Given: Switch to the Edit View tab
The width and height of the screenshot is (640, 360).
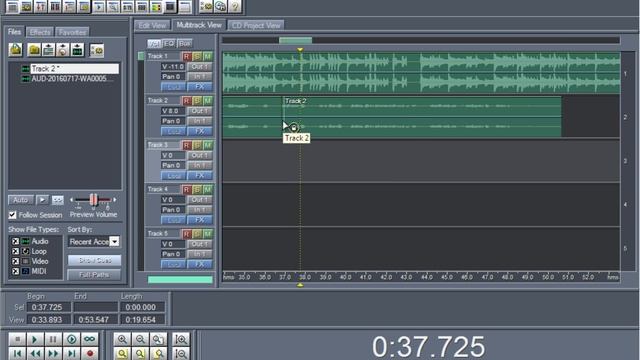Looking at the screenshot, I should 152,25.
